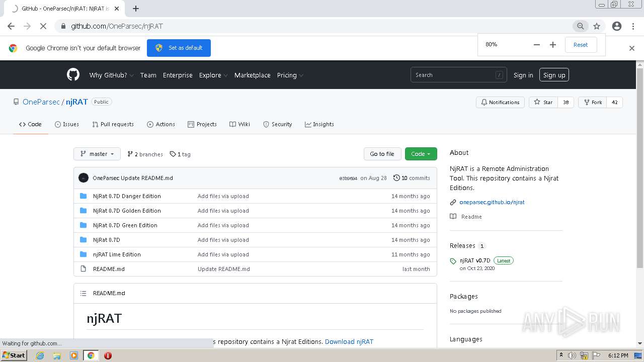644x362 pixels.
Task: Increase zoom with plus button
Action: [x=553, y=45]
